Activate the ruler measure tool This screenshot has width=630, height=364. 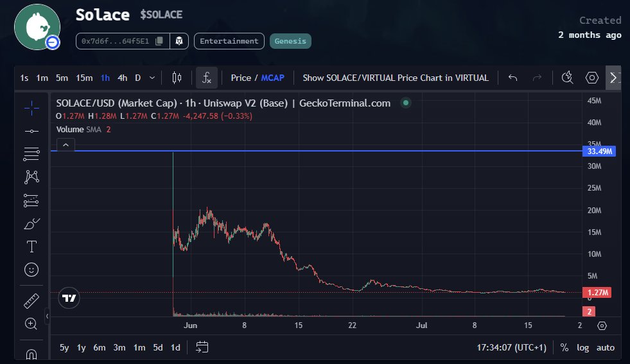(x=31, y=301)
